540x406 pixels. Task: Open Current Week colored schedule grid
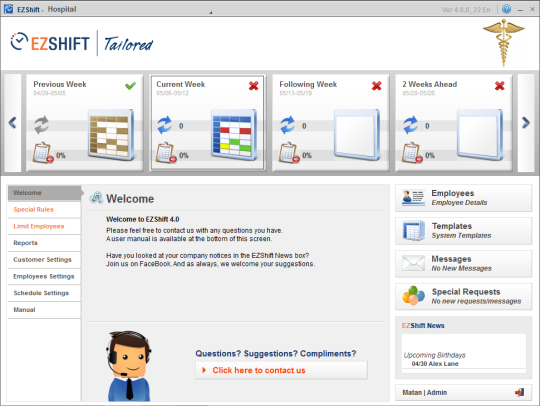(x=234, y=134)
